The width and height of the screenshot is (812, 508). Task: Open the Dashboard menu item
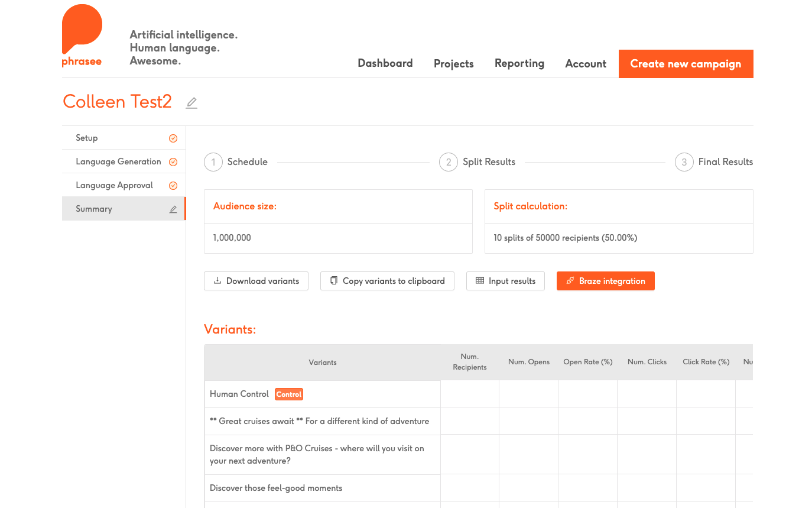[385, 63]
